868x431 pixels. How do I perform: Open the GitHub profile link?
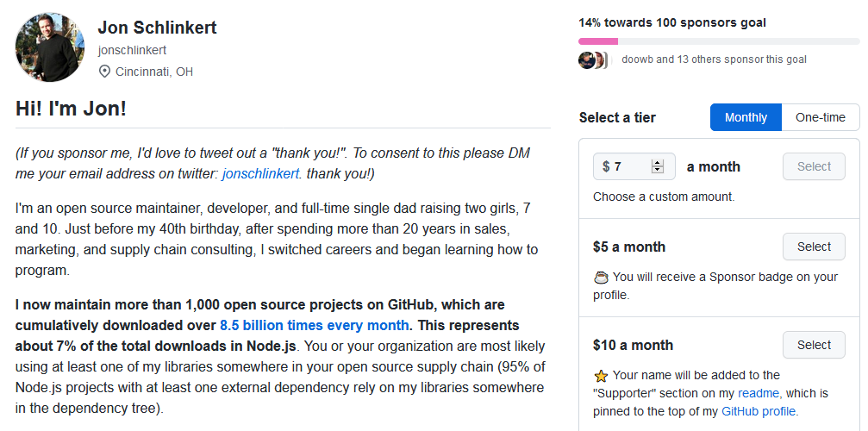[759, 412]
